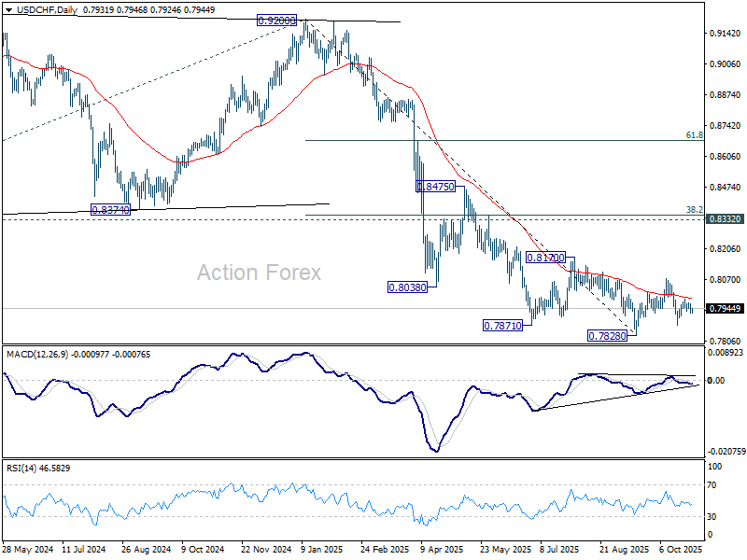Click the 0.83710 price level label
The height and width of the screenshot is (560, 747).
pos(110,209)
